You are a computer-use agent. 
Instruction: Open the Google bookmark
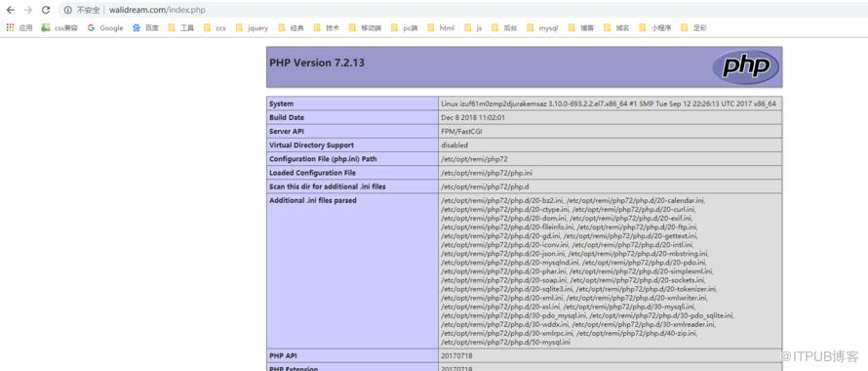click(x=105, y=27)
